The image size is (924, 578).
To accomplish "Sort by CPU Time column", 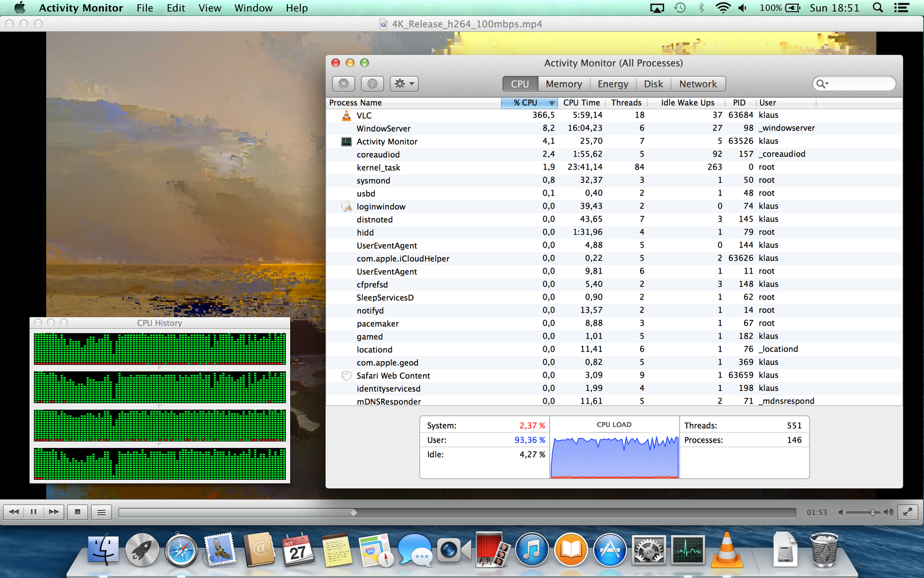I will (x=581, y=103).
